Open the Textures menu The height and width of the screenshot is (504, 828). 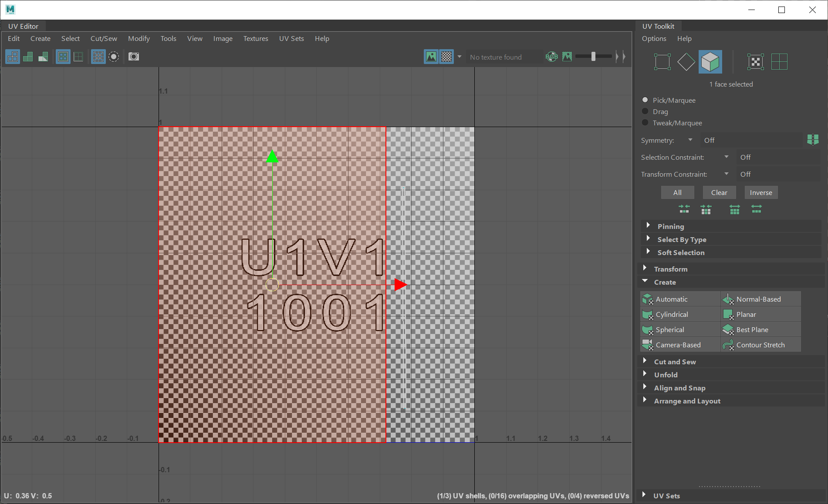click(256, 38)
